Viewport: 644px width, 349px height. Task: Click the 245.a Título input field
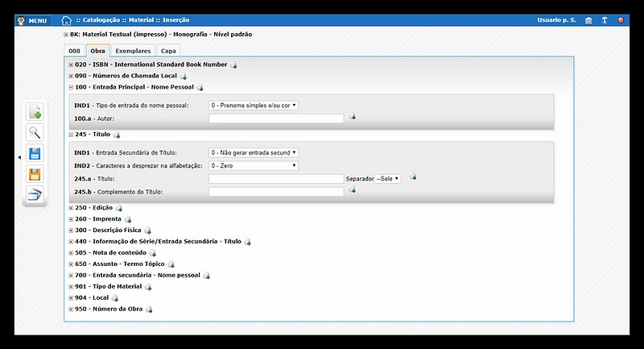click(275, 179)
